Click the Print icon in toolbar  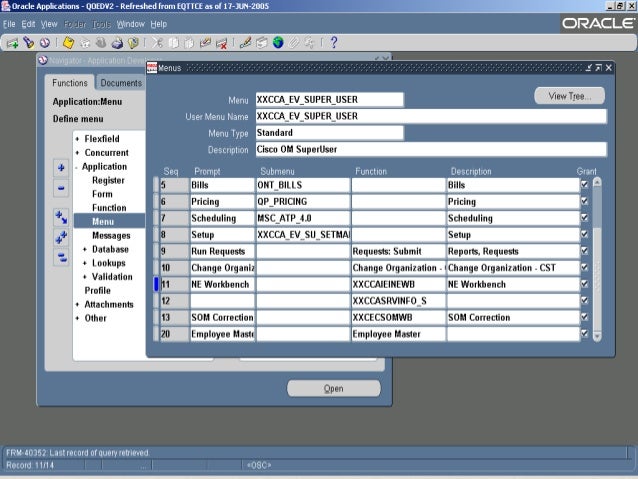[117, 43]
